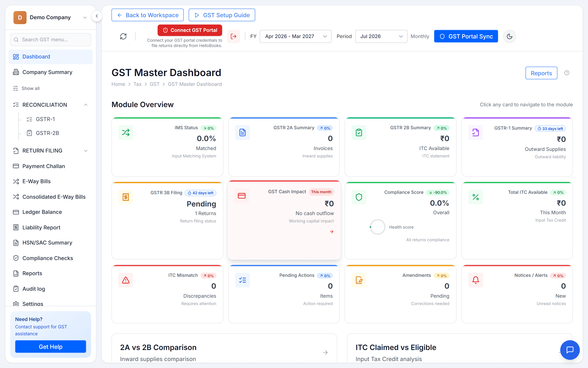
Task: Click the GSTR 2B Summary clipboard icon
Action: click(x=359, y=133)
